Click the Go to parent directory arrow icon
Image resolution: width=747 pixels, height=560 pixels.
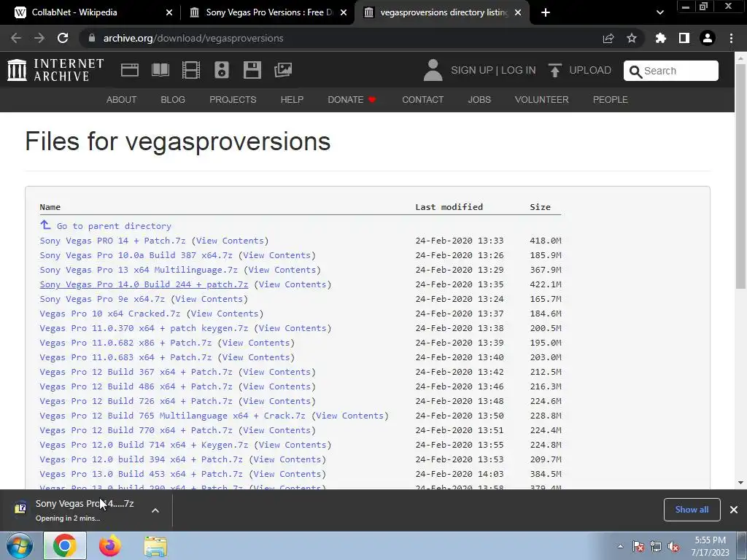pos(45,225)
